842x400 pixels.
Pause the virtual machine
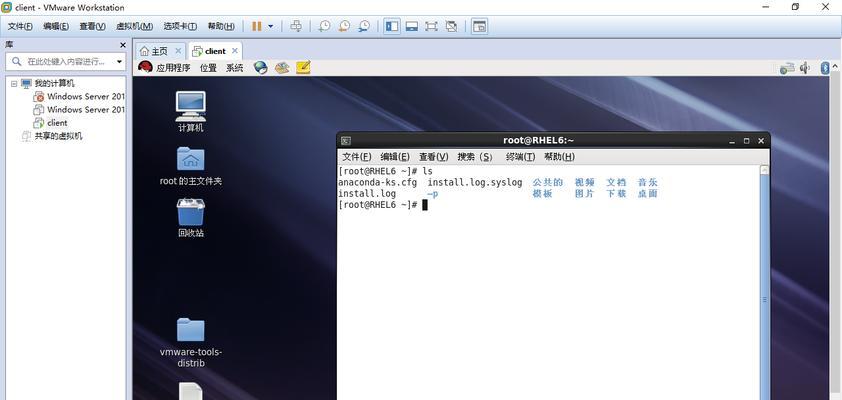(x=257, y=26)
